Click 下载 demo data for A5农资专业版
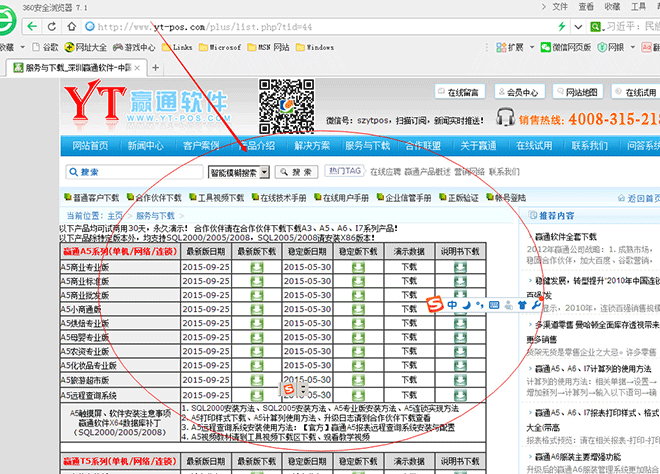Image resolution: width=660 pixels, height=474 pixels. pyautogui.click(x=409, y=351)
